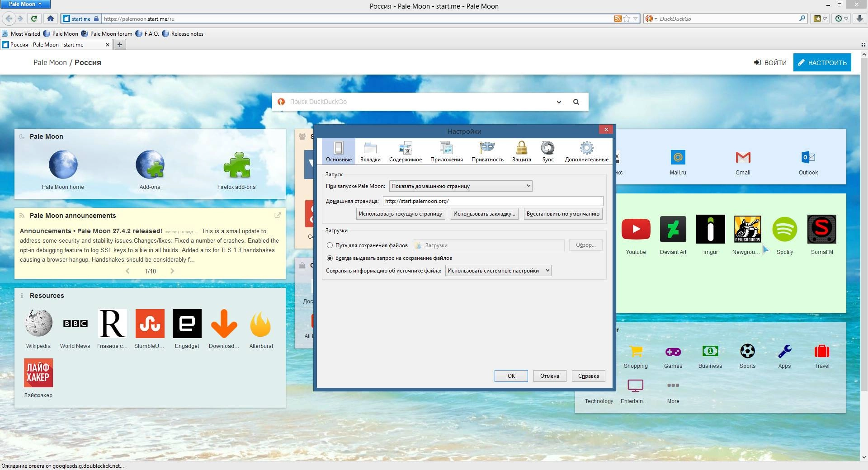Click the НАСТРОИТЬ button on page
The image size is (868, 470).
coord(822,62)
